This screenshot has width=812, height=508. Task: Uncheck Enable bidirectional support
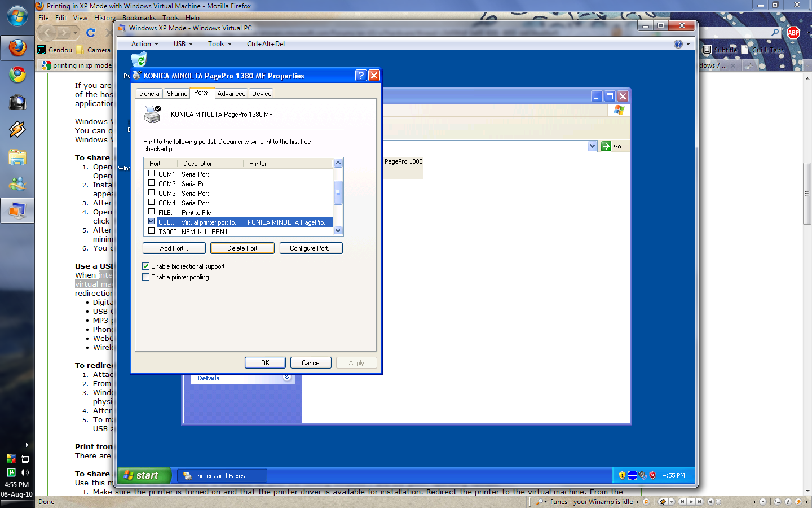(146, 266)
